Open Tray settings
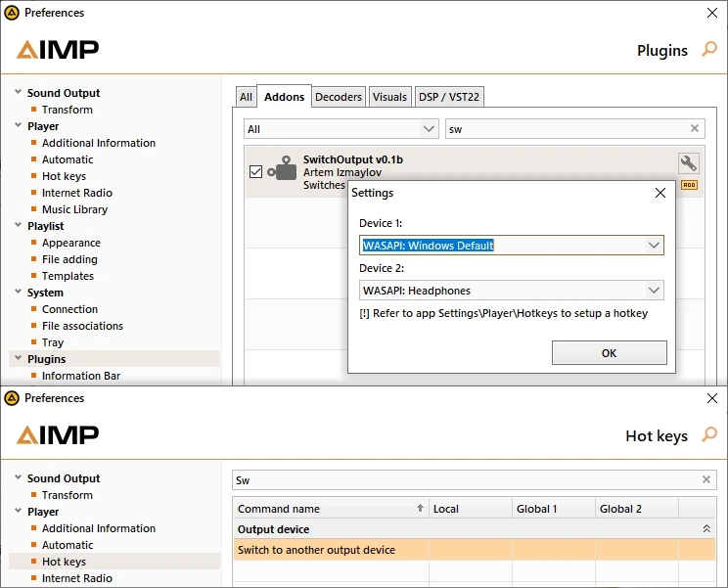Screen dimensions: 728x588 [x=53, y=342]
